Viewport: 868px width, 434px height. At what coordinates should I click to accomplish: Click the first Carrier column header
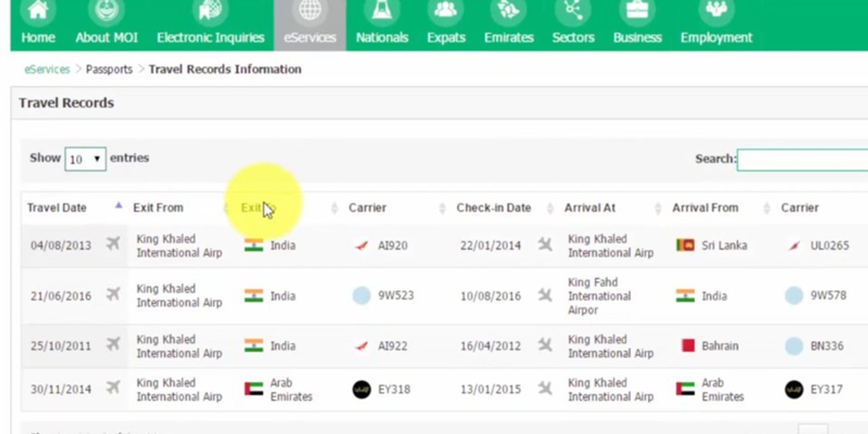(367, 208)
